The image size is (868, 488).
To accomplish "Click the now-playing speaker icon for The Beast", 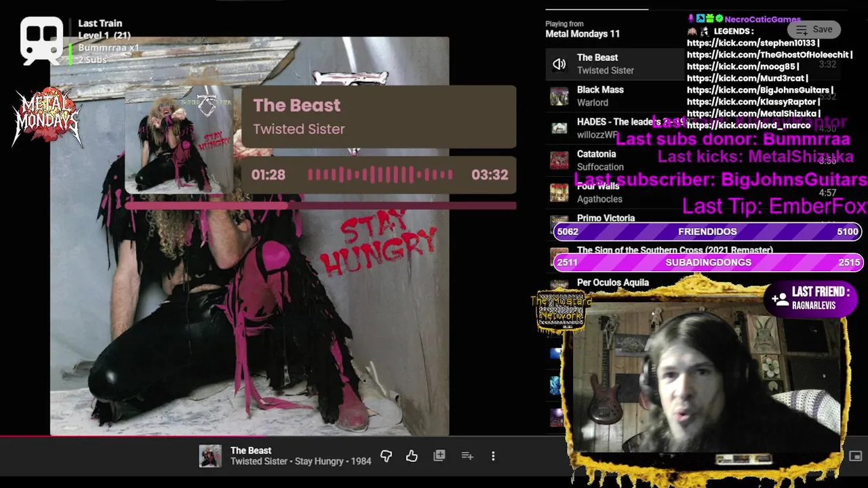I will [559, 64].
